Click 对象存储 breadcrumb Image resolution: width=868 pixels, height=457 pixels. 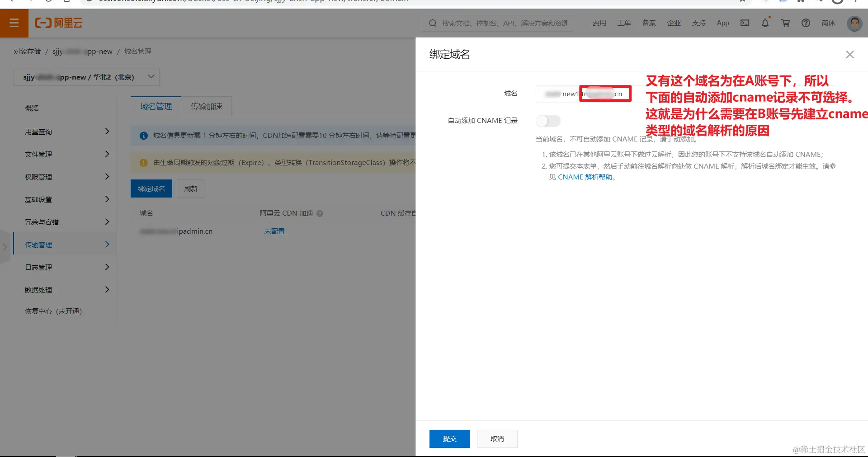(x=27, y=52)
